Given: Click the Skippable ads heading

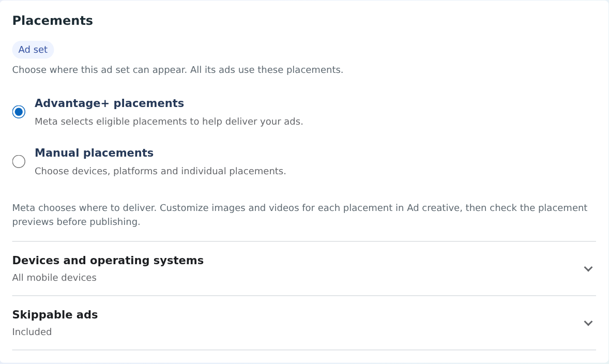Looking at the screenshot, I should 55,315.
